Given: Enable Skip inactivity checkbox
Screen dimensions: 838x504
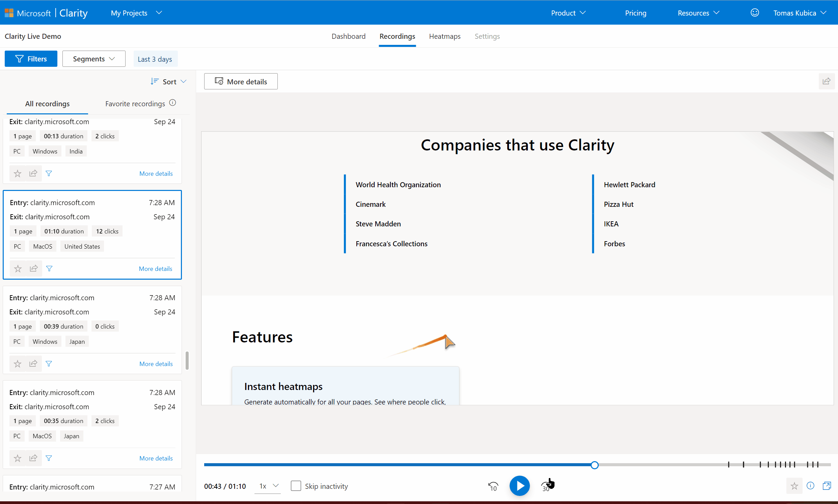Looking at the screenshot, I should [x=296, y=486].
